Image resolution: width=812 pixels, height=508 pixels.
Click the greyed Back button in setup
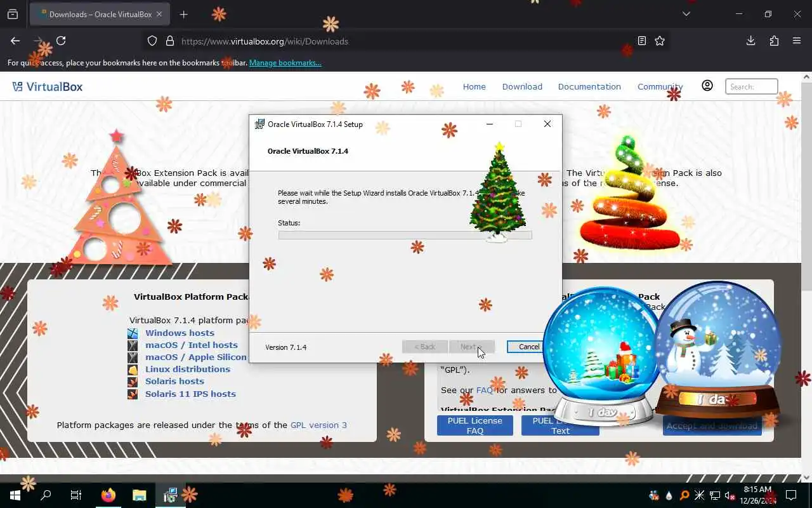point(424,347)
